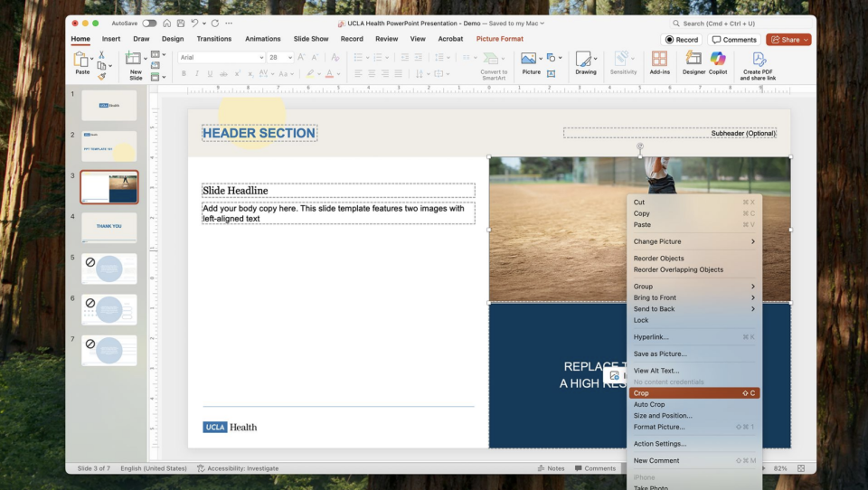The image size is (868, 490).
Task: Click the Bold formatting button
Action: [184, 73]
